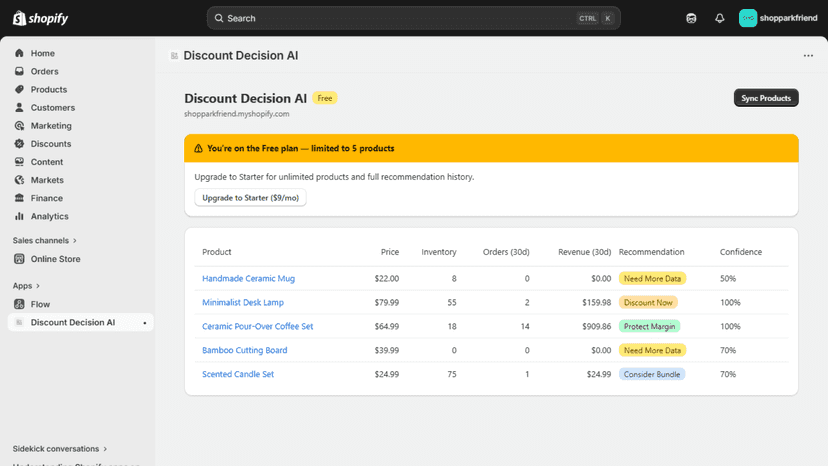The image size is (828, 466).
Task: Click Upgrade to Starter ($9/mo)
Action: (x=250, y=198)
